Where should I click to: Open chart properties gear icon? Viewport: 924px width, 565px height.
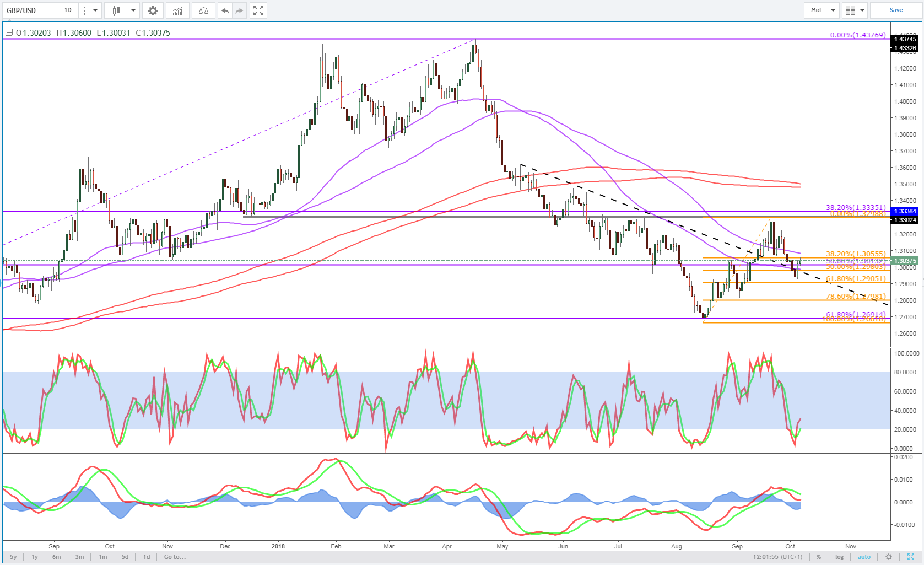(x=153, y=10)
